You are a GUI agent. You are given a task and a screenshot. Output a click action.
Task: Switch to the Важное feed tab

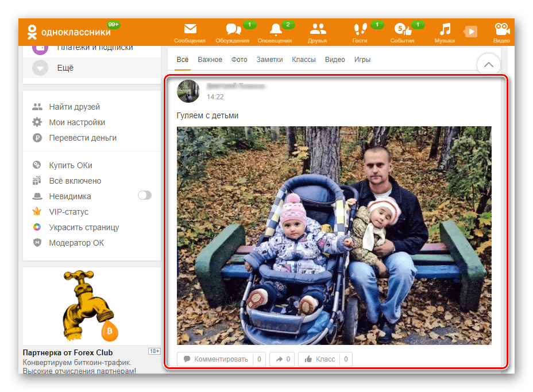click(x=210, y=60)
